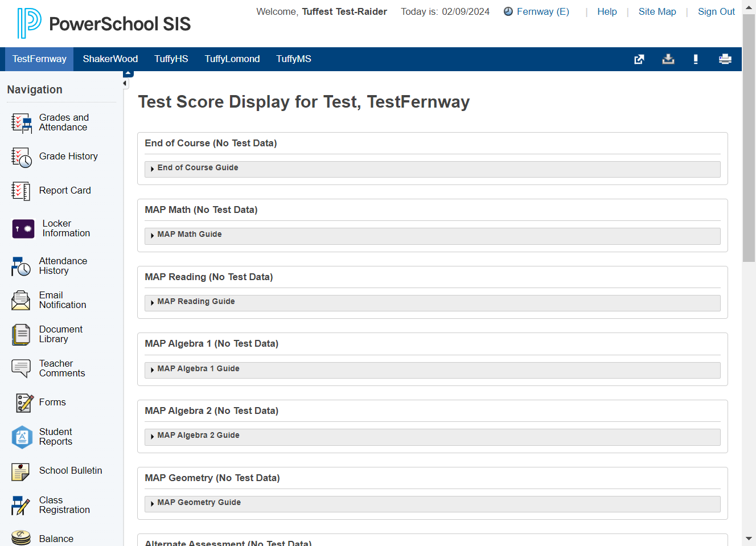Open the Forms navigation link
Viewport: 756px width, 546px height.
(x=52, y=403)
